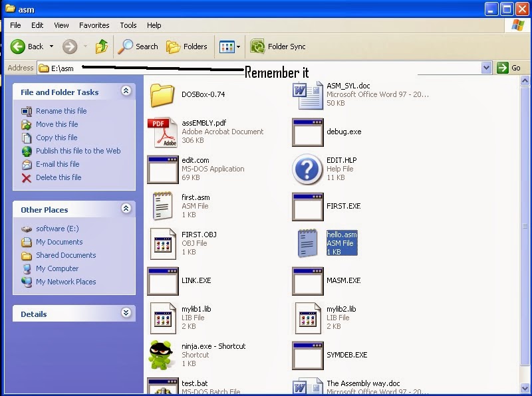This screenshot has height=396, width=532.
Task: Click the Delete this file link
Action: tap(57, 177)
